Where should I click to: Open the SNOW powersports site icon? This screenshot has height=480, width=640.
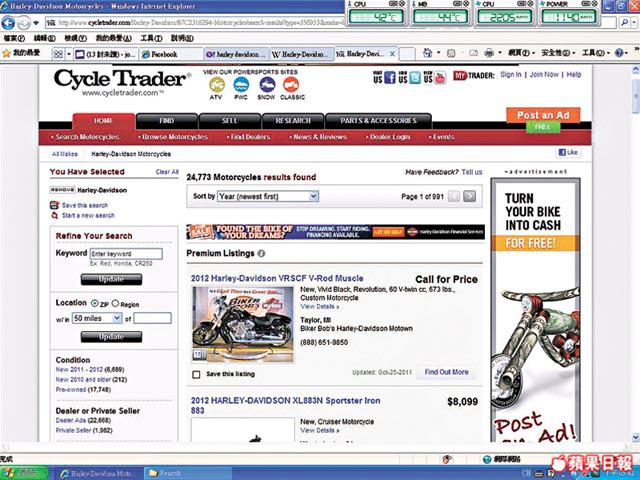267,85
